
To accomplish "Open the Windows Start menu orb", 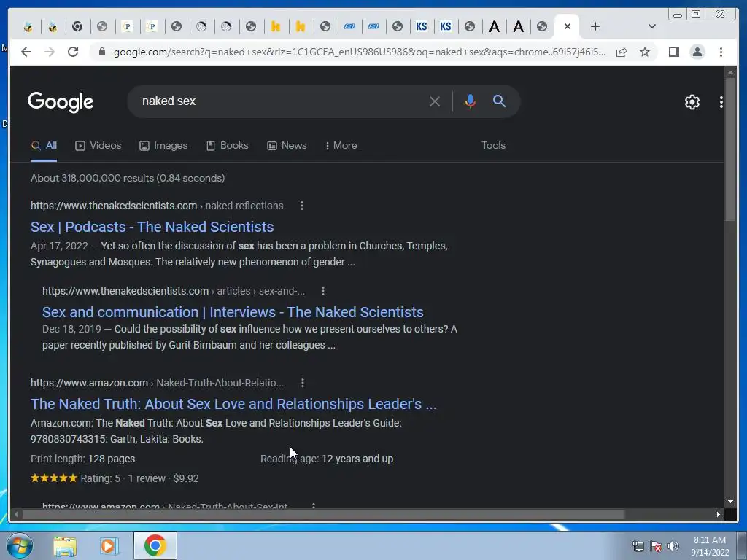I will [19, 545].
